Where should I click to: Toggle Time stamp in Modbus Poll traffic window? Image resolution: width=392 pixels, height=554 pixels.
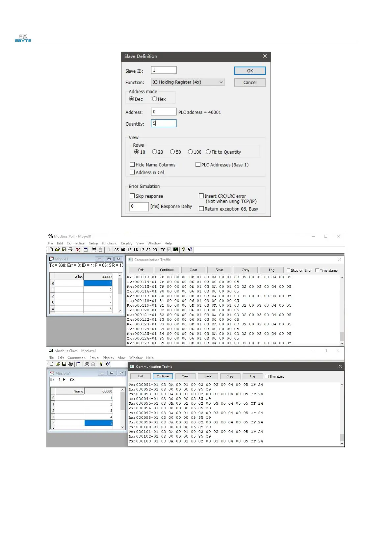coord(317,270)
